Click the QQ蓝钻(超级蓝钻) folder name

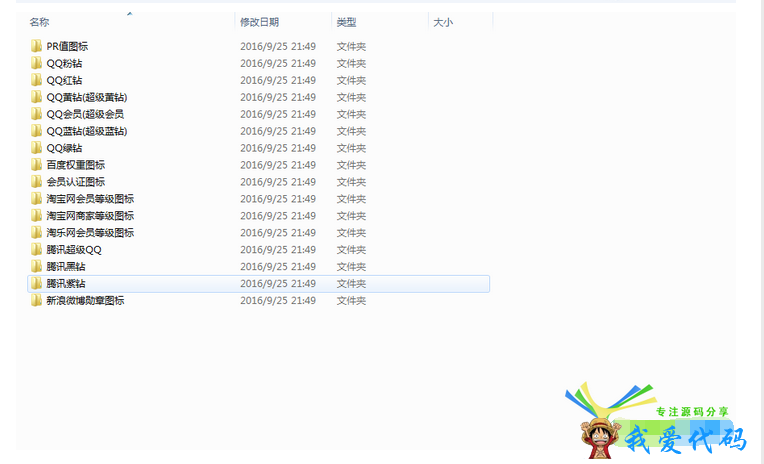click(87, 131)
